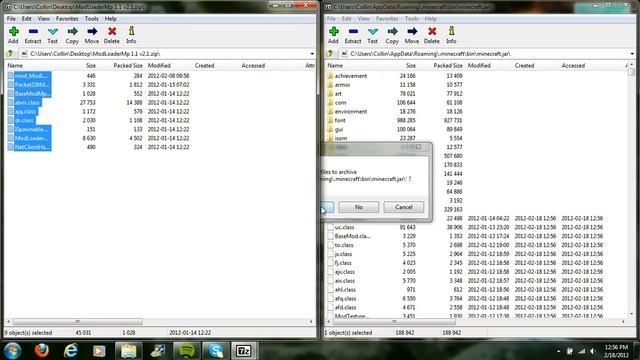The image size is (640, 360).
Task: Close the confirmation dialog with X
Action: [418, 147]
